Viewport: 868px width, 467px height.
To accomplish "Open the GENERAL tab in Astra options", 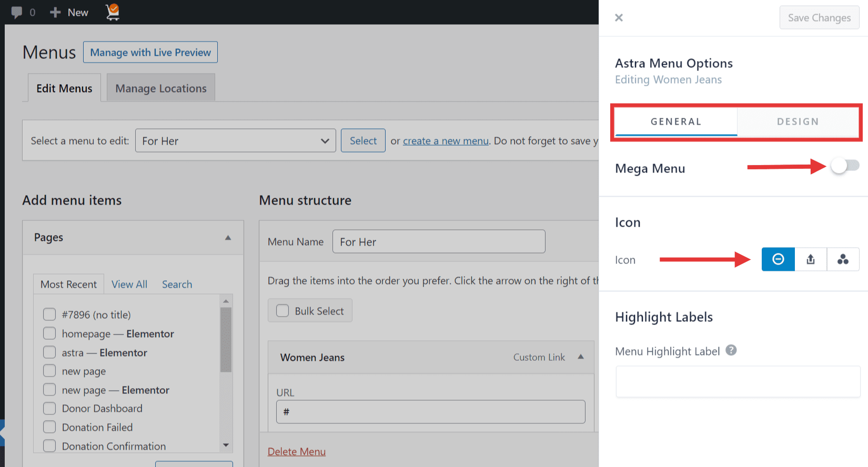I will point(676,121).
